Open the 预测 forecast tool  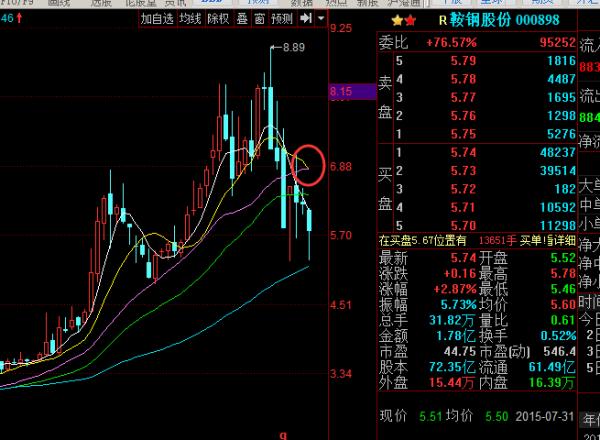coord(282,18)
